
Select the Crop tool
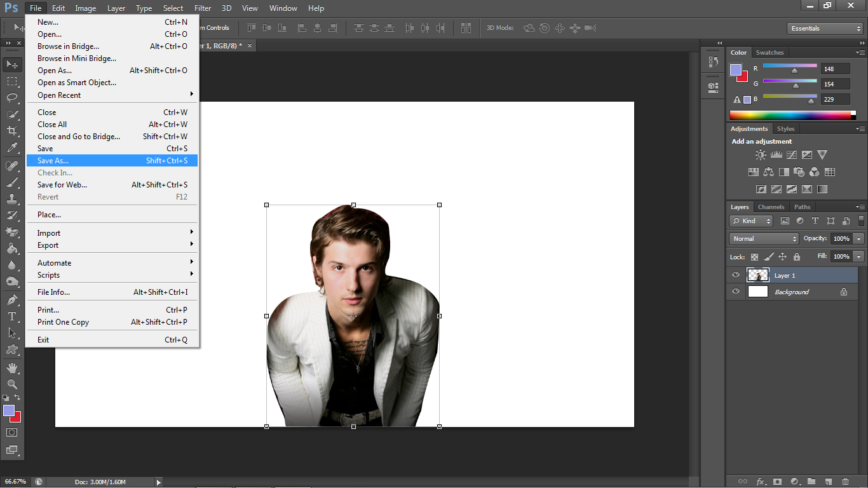click(12, 131)
